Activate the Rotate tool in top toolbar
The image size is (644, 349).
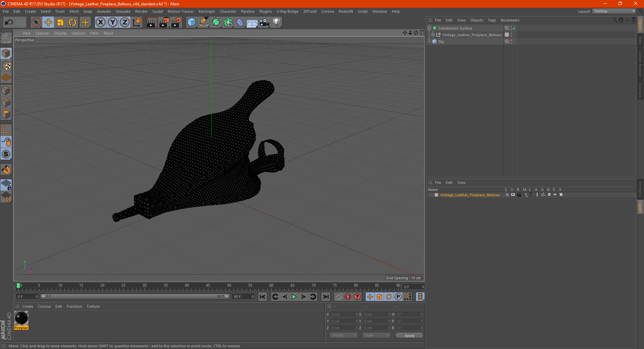coord(72,22)
